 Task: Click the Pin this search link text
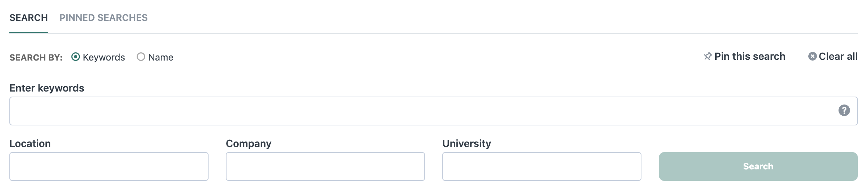750,57
